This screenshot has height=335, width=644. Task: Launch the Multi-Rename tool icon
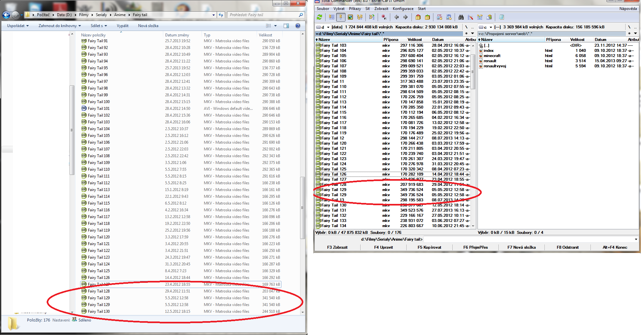pyautogui.click(x=470, y=17)
